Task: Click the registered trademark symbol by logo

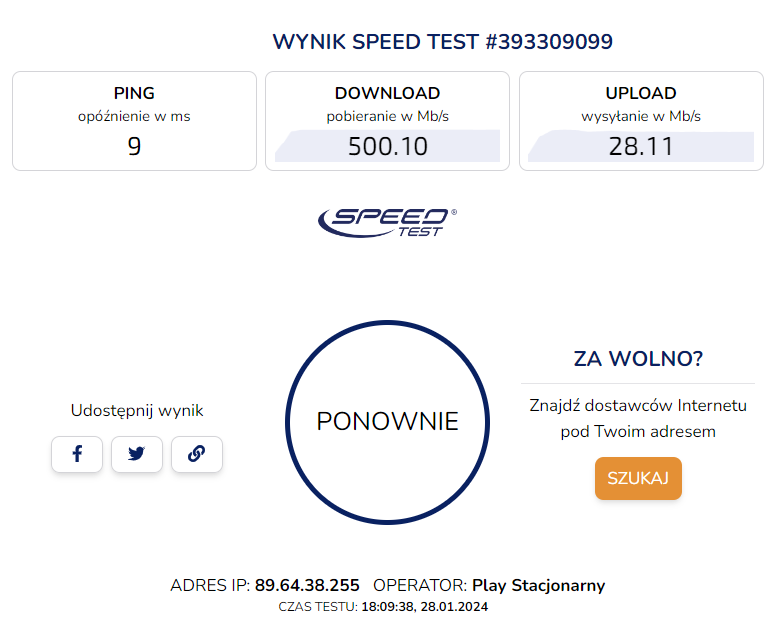Action: 454,212
